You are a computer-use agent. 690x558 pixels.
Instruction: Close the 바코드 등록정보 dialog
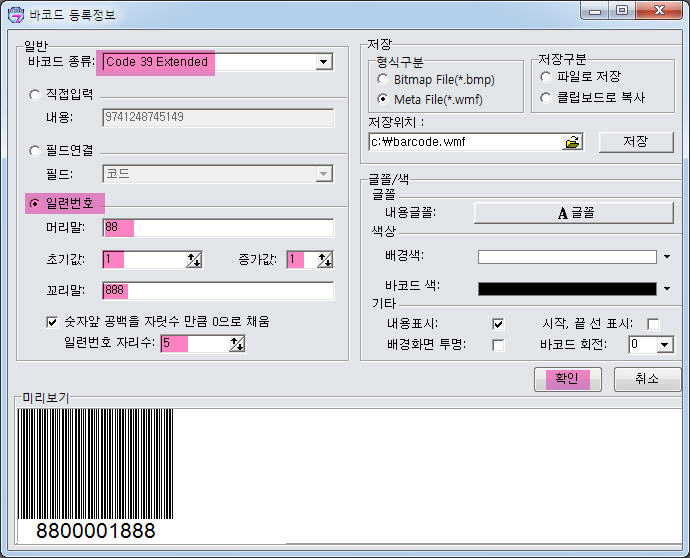(x=659, y=11)
